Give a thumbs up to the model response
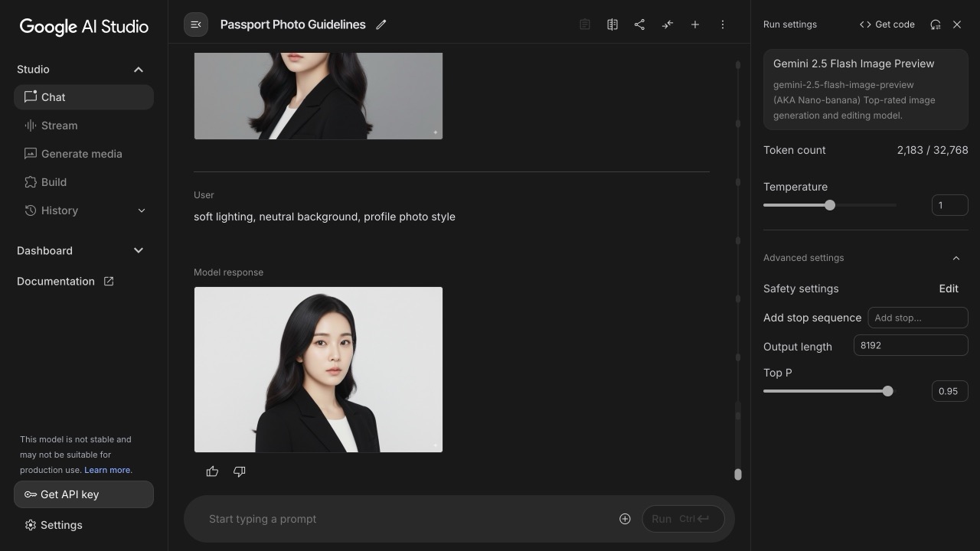The height and width of the screenshot is (551, 980). [x=213, y=471]
